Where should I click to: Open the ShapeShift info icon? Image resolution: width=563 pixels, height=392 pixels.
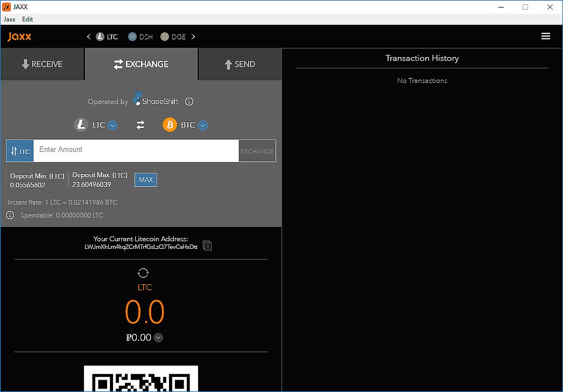click(189, 102)
